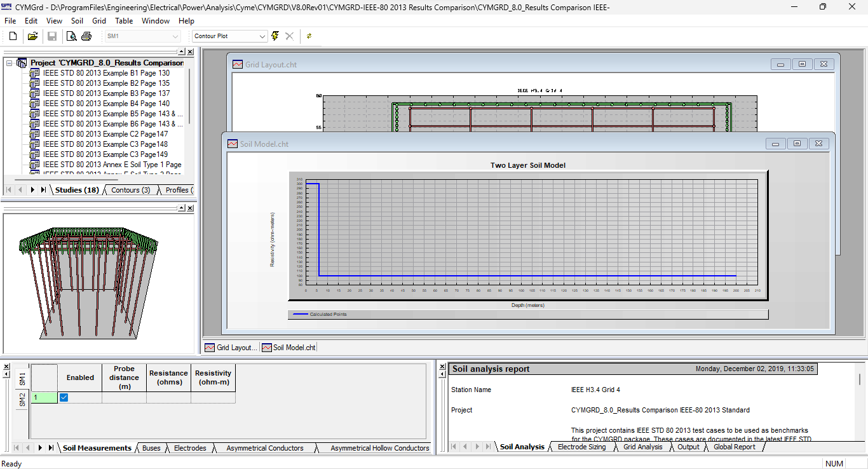Open the Grid menu
868x469 pixels.
click(99, 21)
